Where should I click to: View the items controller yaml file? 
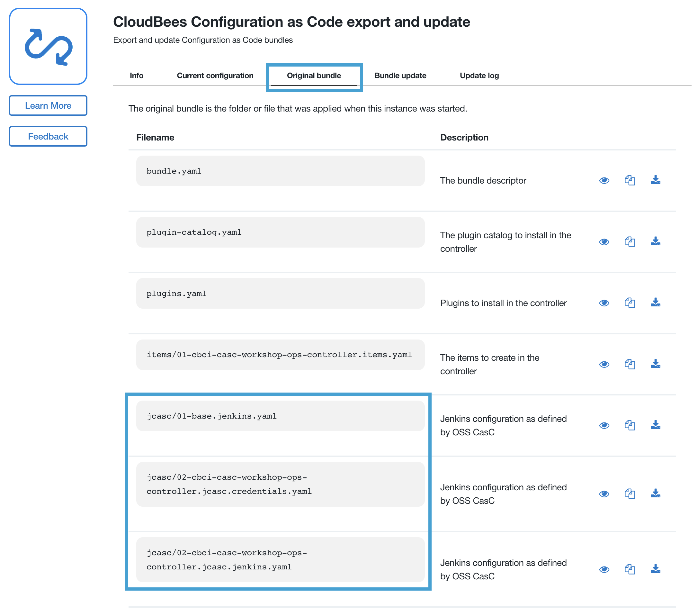click(x=604, y=365)
